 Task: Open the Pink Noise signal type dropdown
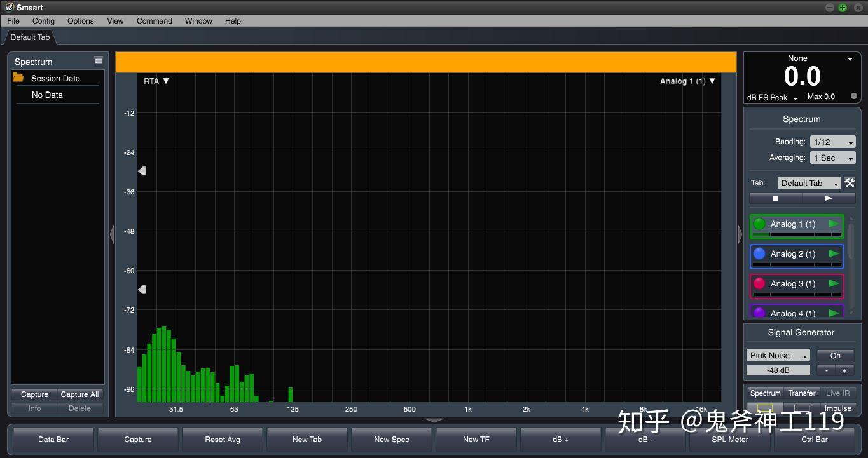[x=778, y=355]
